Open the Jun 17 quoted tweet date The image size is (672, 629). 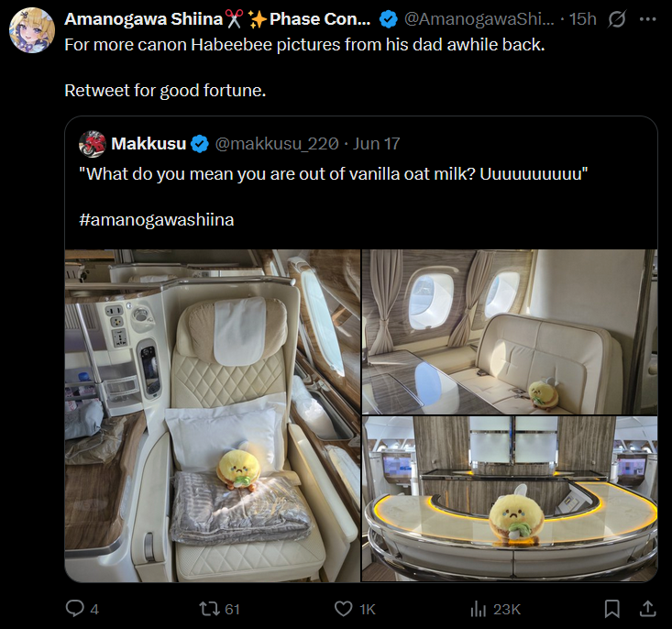click(377, 144)
